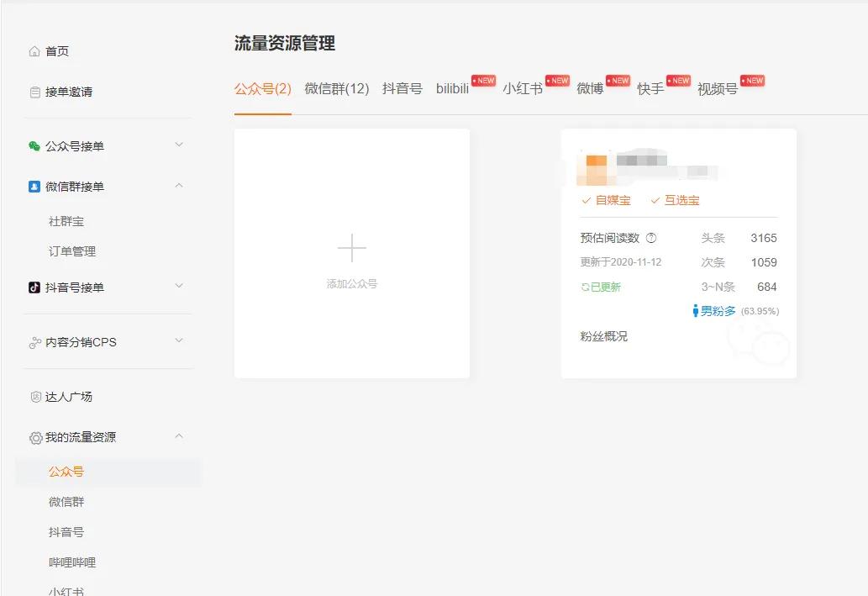Click the 添加公众号 add card

(351, 252)
